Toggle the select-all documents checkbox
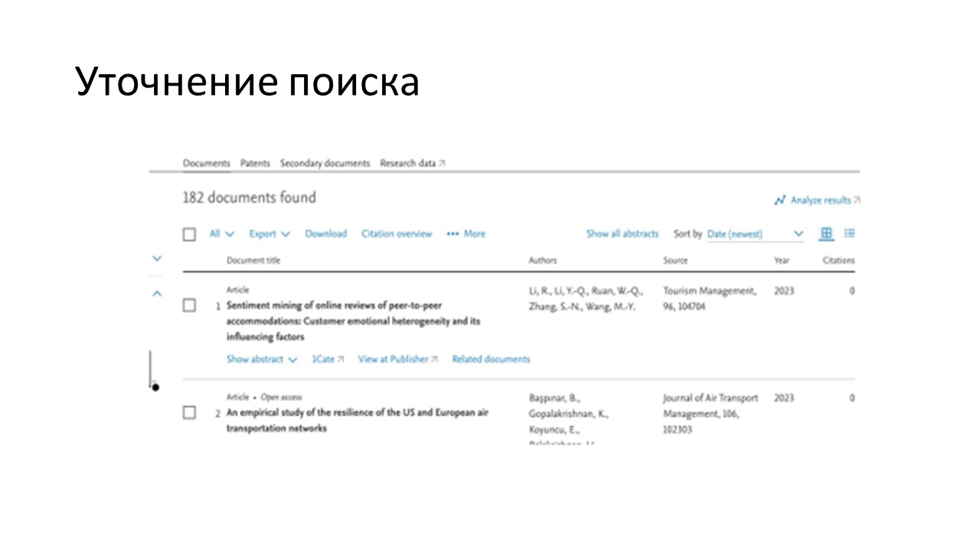980x551 pixels. [x=189, y=235]
